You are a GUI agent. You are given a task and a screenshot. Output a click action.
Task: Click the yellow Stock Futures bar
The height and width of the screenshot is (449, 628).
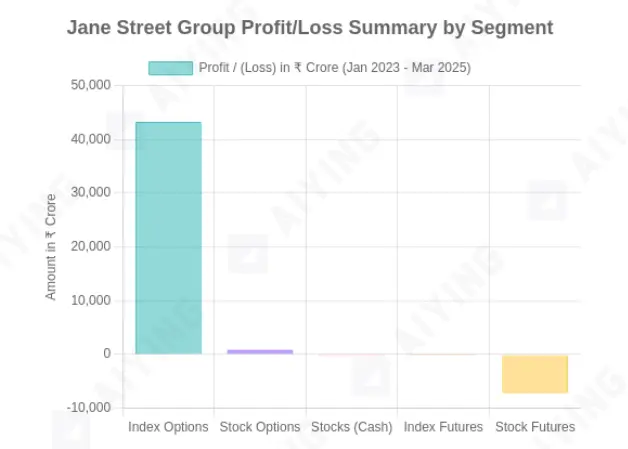click(x=535, y=373)
